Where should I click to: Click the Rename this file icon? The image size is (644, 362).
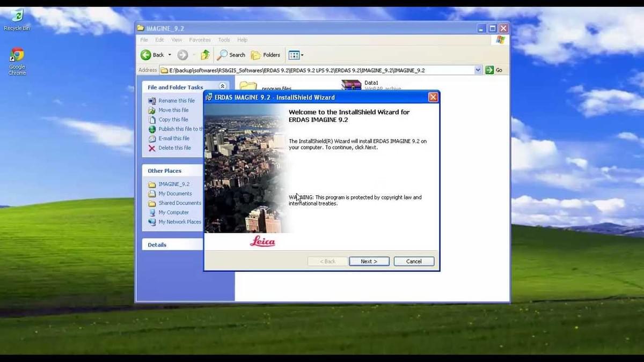(152, 101)
